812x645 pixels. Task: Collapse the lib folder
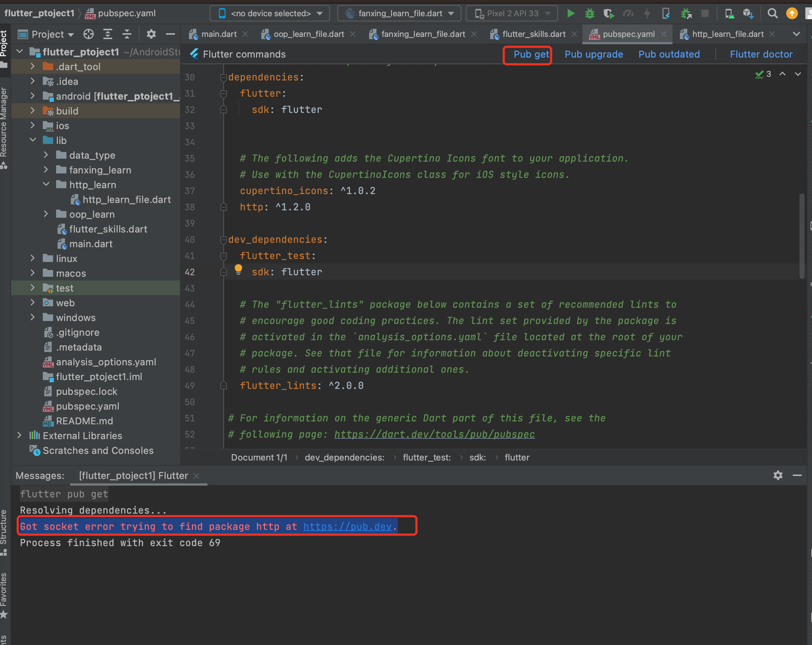coord(33,140)
